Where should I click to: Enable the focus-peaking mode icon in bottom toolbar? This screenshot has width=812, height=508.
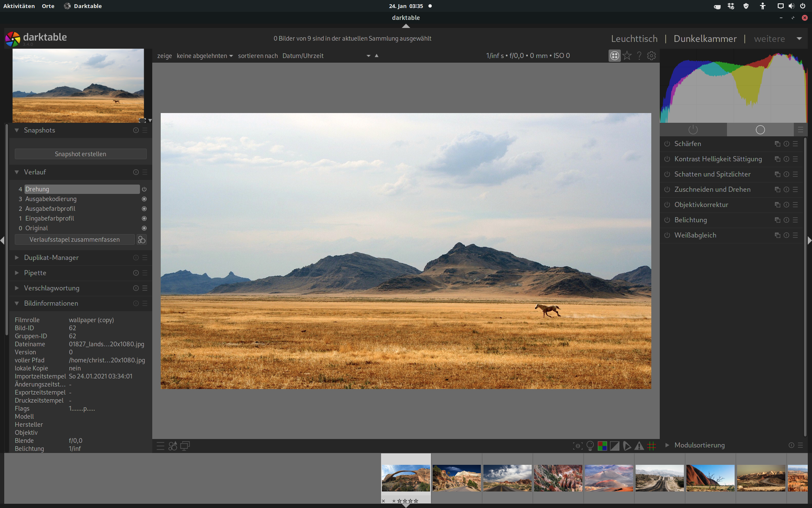(578, 446)
